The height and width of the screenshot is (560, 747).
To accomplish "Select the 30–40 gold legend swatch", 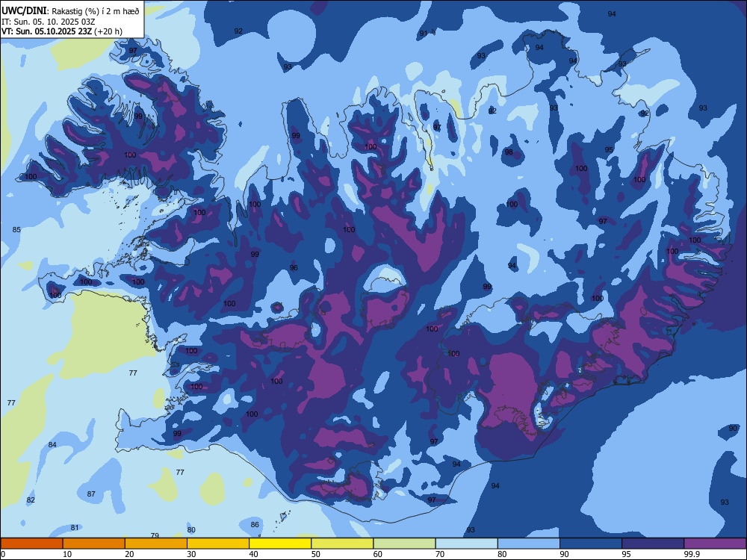I will 218,544.
